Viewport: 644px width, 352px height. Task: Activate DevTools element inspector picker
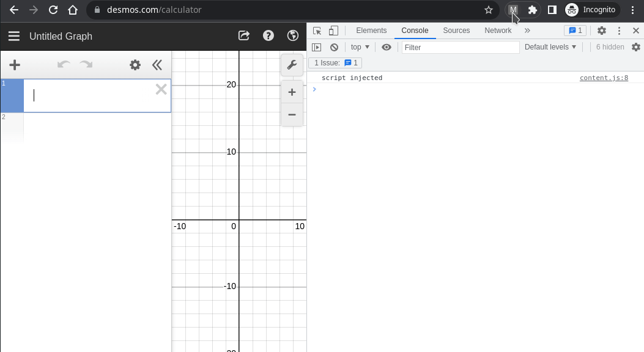(317, 31)
